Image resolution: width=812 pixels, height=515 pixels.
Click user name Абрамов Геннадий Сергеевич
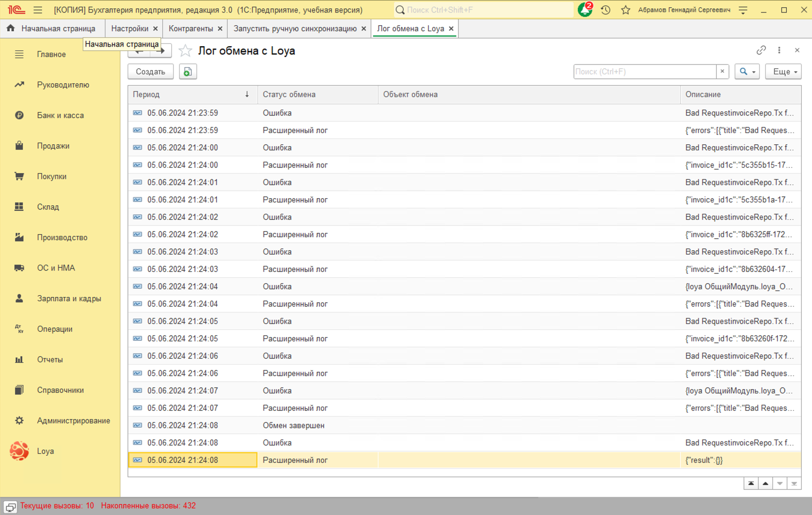[x=684, y=10]
